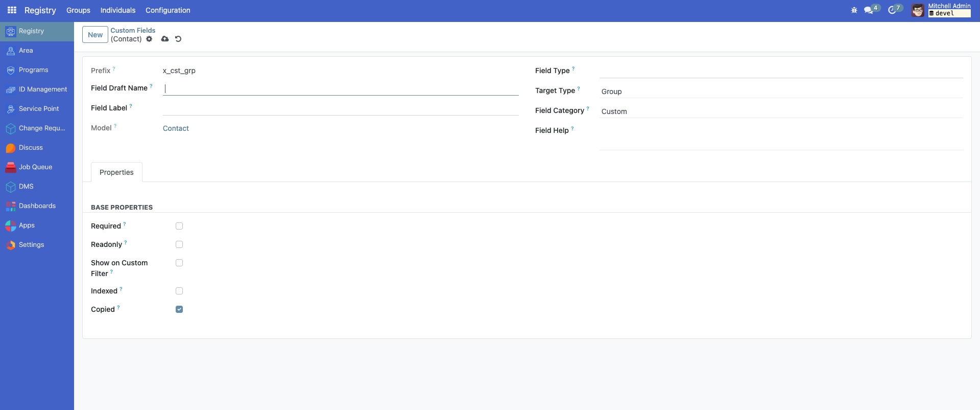
Task: Click the Discuss sidebar icon
Action: point(11,148)
